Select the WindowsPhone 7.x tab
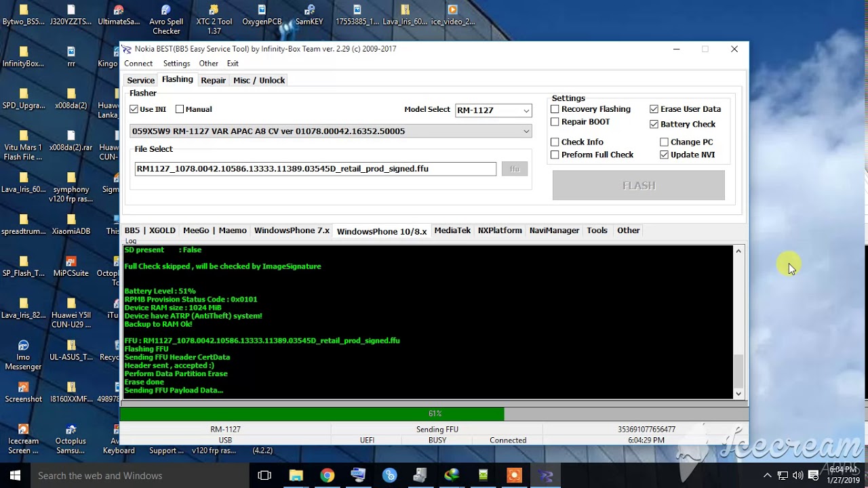 [x=292, y=230]
